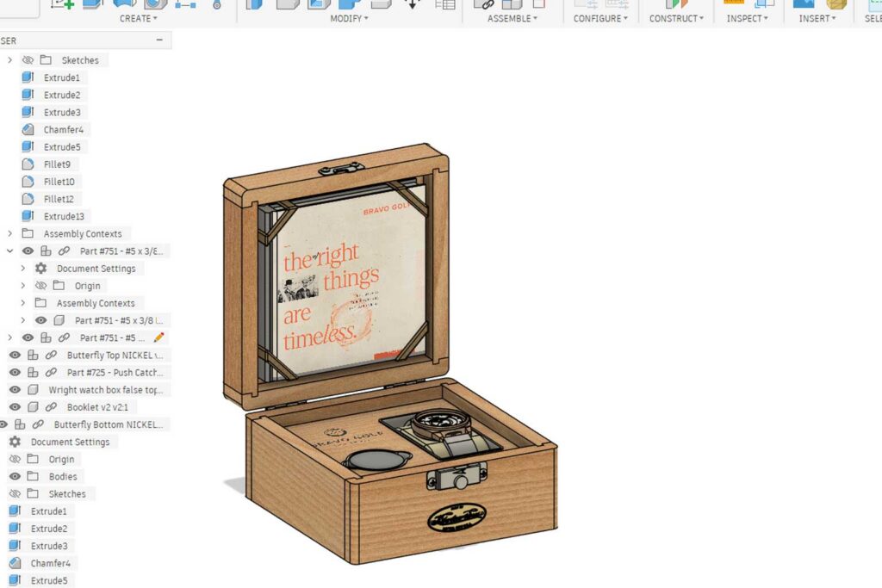Click the body icon of Wright watch box

(x=33, y=390)
